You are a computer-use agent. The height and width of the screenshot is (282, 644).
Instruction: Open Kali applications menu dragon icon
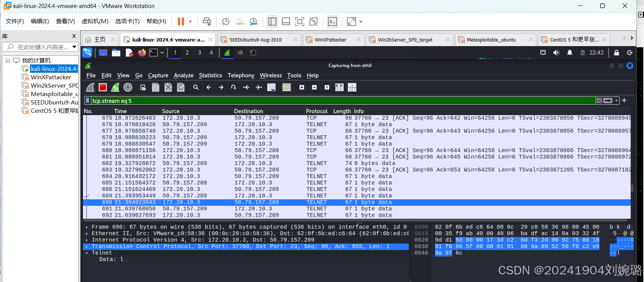[x=87, y=53]
